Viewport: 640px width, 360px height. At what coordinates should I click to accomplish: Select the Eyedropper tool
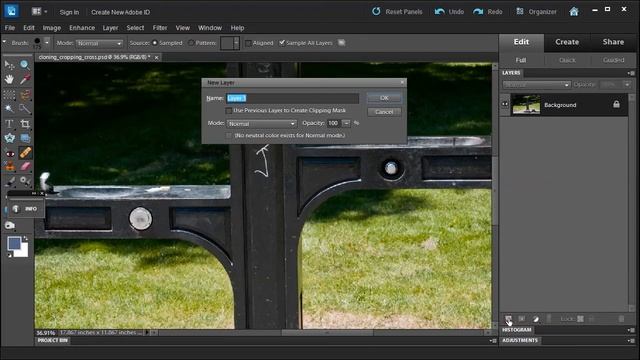point(24,79)
